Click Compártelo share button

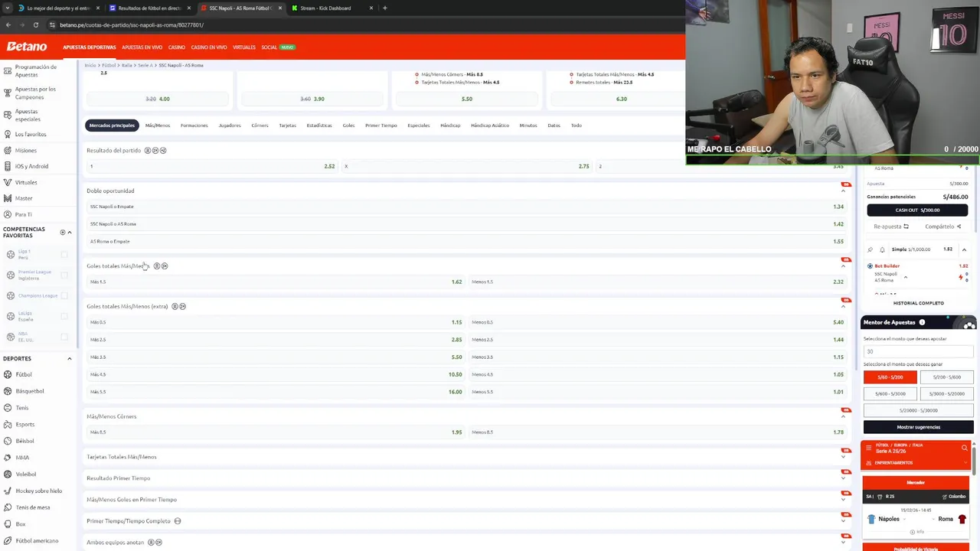point(943,227)
